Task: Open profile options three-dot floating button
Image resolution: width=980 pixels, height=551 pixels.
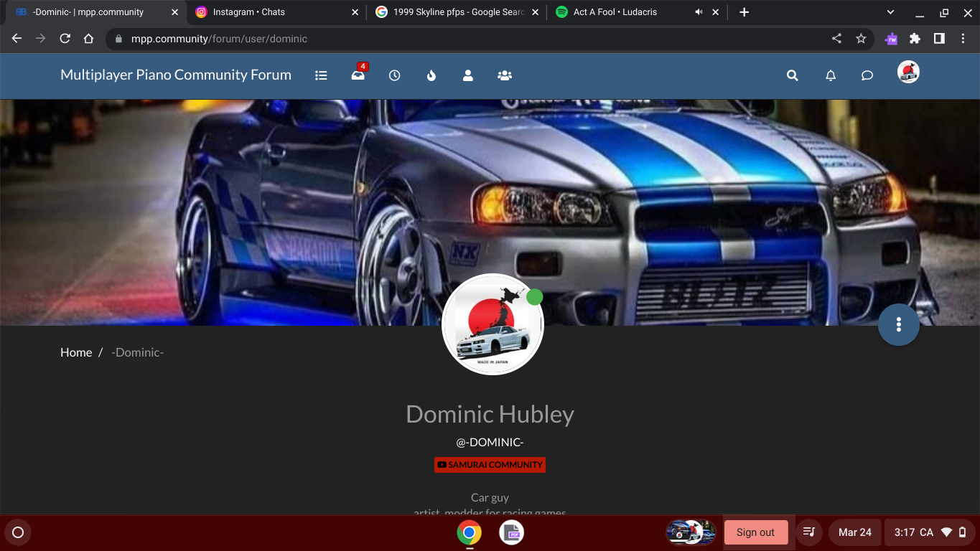Action: point(899,325)
